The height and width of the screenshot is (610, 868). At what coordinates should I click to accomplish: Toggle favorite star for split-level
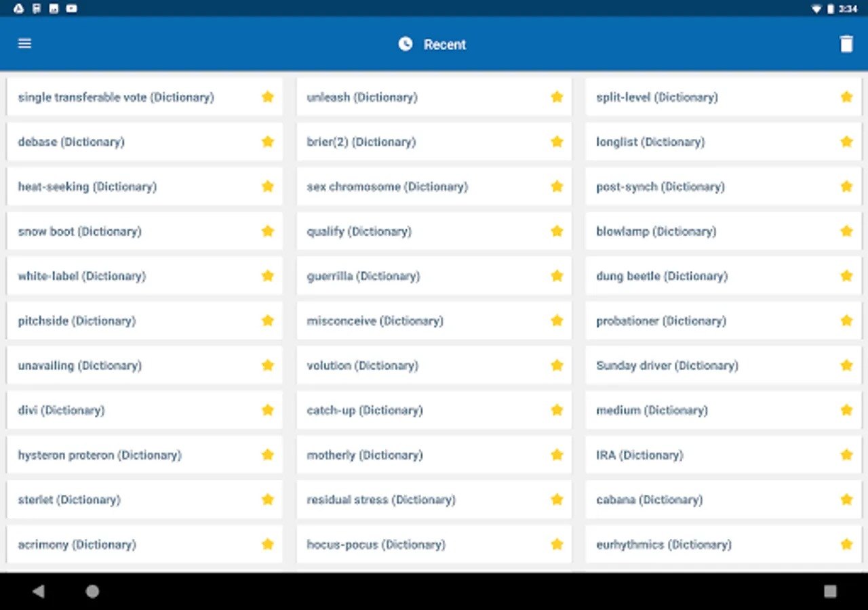pyautogui.click(x=846, y=97)
